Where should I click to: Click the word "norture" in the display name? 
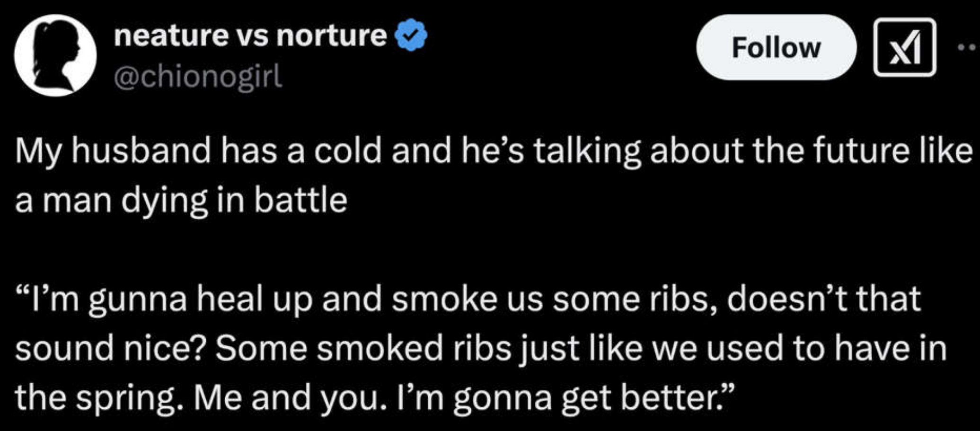331,35
